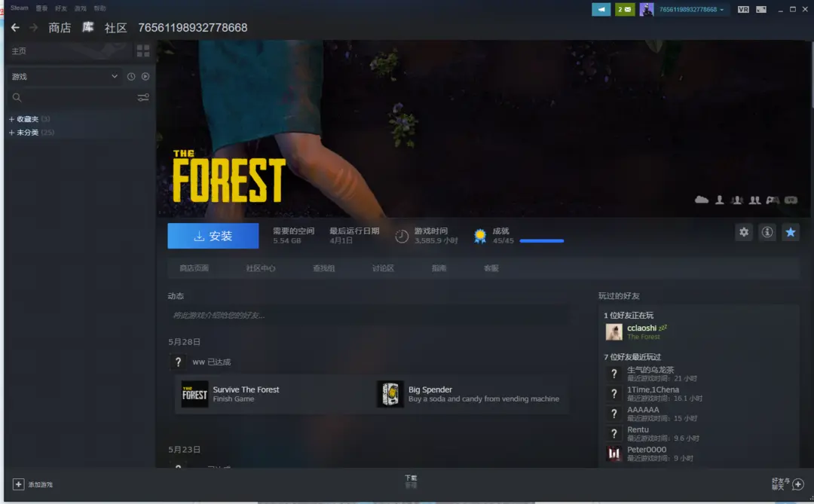Click the Steam Cloud feature icon
The image size is (814, 504).
[702, 200]
